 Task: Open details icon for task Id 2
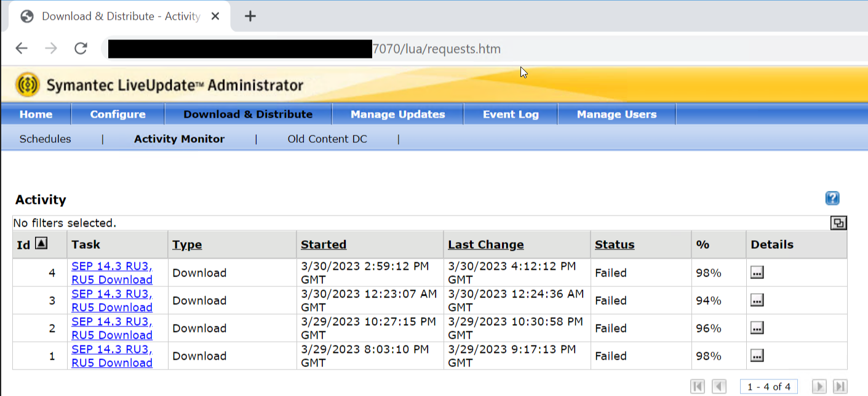(757, 328)
